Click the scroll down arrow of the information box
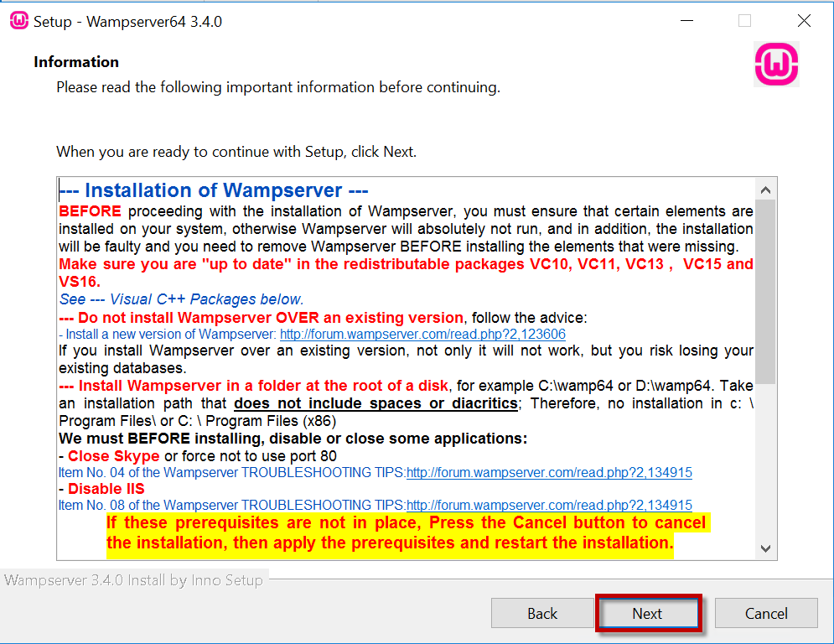The image size is (834, 644). point(765,548)
